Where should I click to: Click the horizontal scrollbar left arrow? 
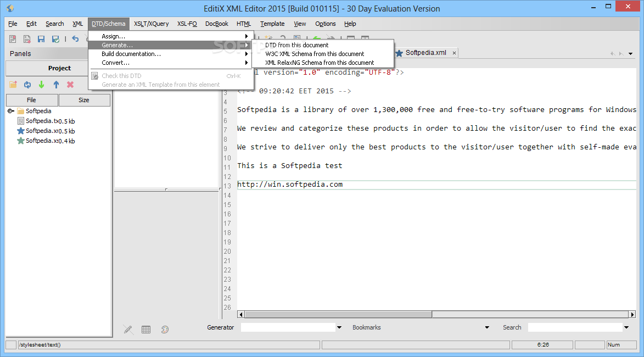point(241,314)
